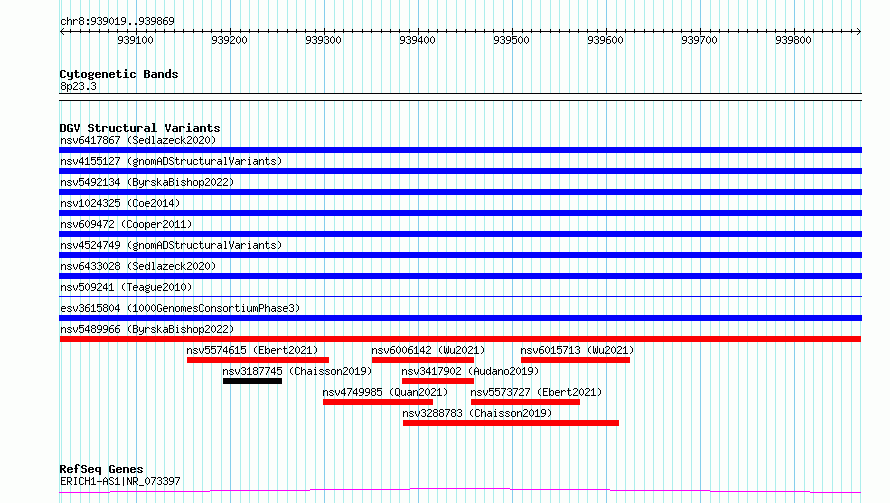Viewport: 890px width, 503px height.
Task: Click the red bar under nsv5573727
Action: tap(526, 402)
